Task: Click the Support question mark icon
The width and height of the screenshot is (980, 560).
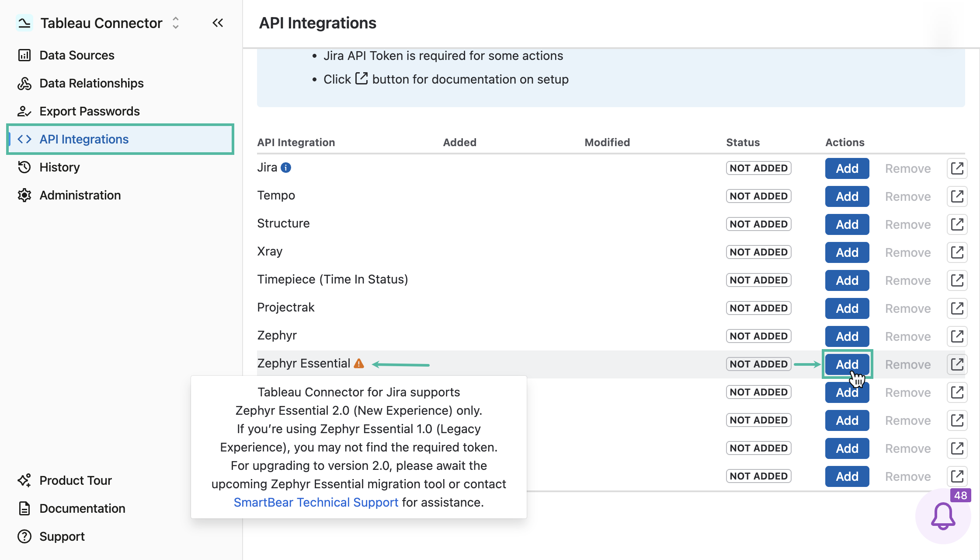Action: 24,536
